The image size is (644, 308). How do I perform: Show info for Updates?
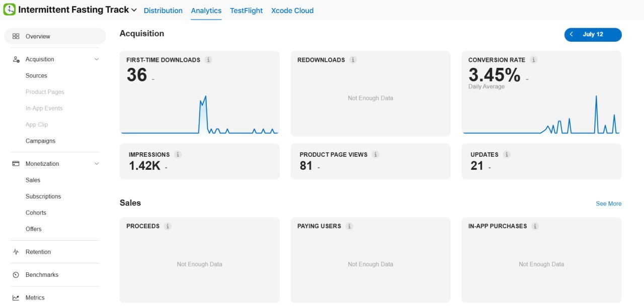(507, 155)
